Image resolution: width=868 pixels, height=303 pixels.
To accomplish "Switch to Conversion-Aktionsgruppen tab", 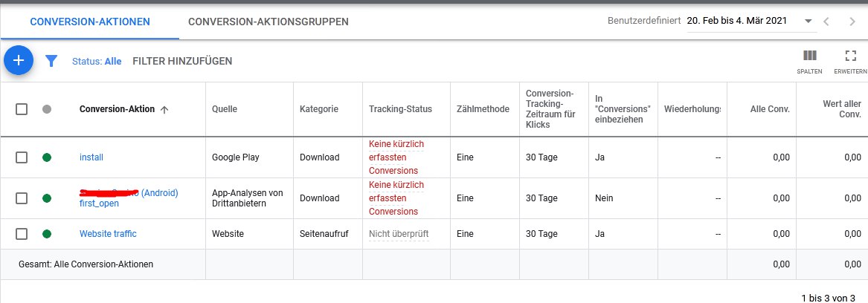I will pyautogui.click(x=269, y=22).
